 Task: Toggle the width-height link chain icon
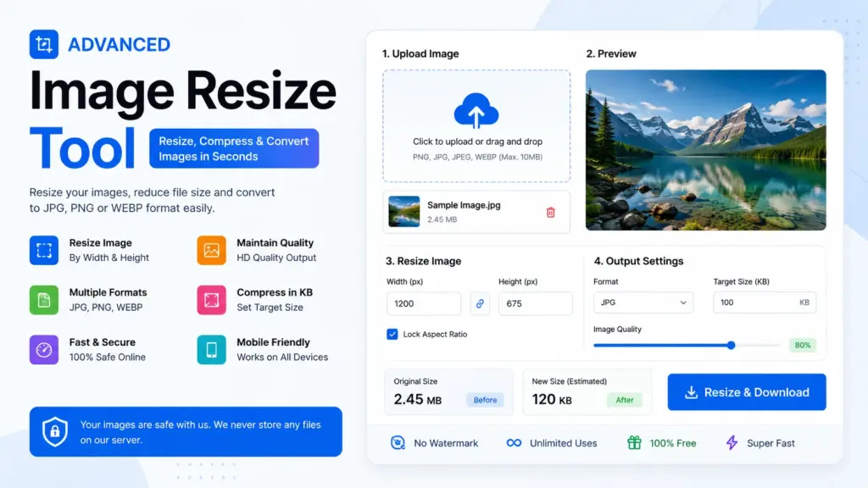(480, 303)
